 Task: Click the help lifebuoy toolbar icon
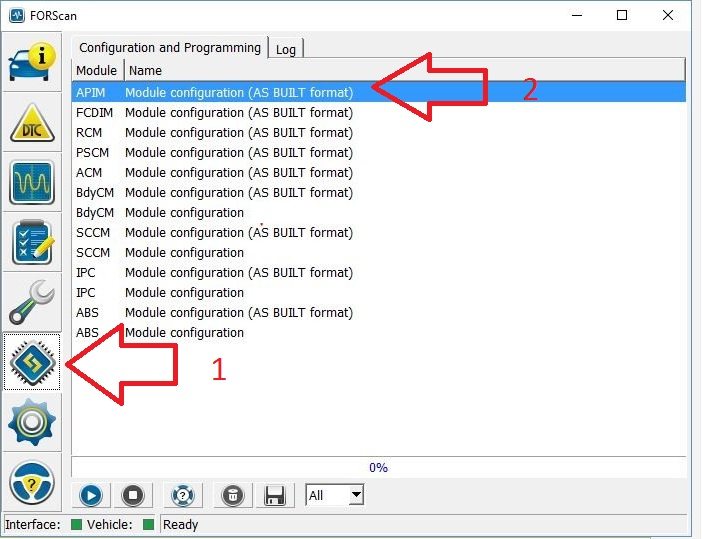pyautogui.click(x=183, y=495)
